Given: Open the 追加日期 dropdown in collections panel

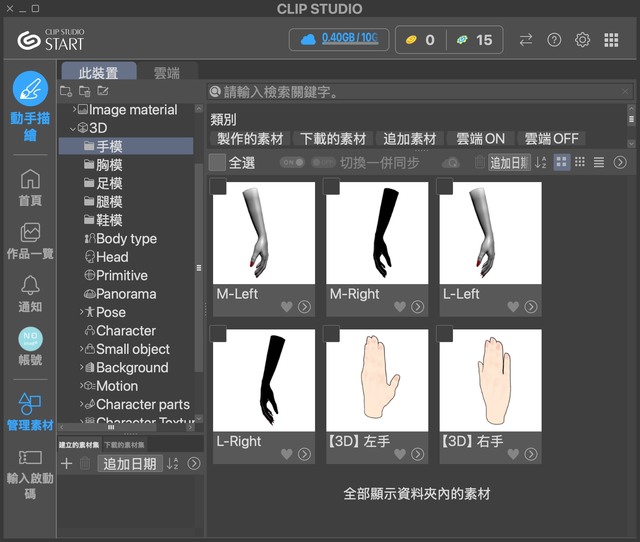Looking at the screenshot, I should click(x=130, y=463).
